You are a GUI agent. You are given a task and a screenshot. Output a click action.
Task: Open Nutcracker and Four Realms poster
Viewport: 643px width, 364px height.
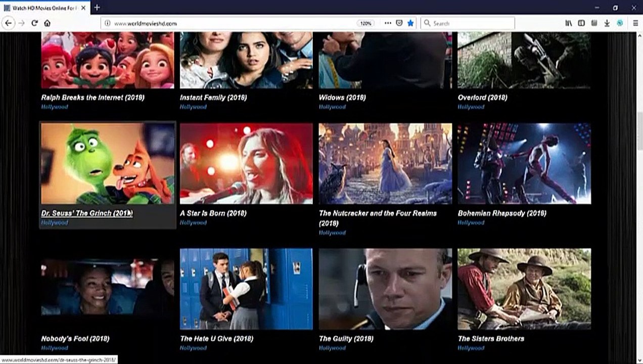pyautogui.click(x=385, y=164)
